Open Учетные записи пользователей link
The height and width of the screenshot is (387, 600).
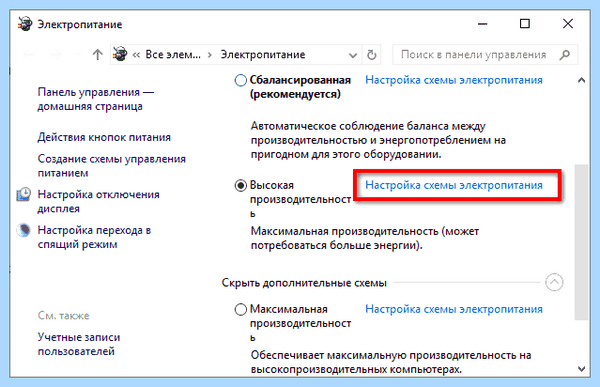click(79, 344)
